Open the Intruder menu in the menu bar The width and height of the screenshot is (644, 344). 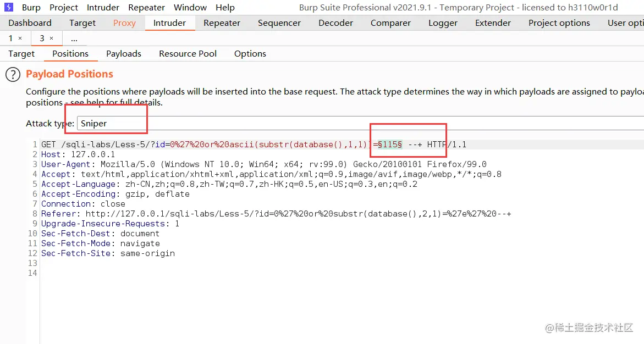(x=103, y=7)
